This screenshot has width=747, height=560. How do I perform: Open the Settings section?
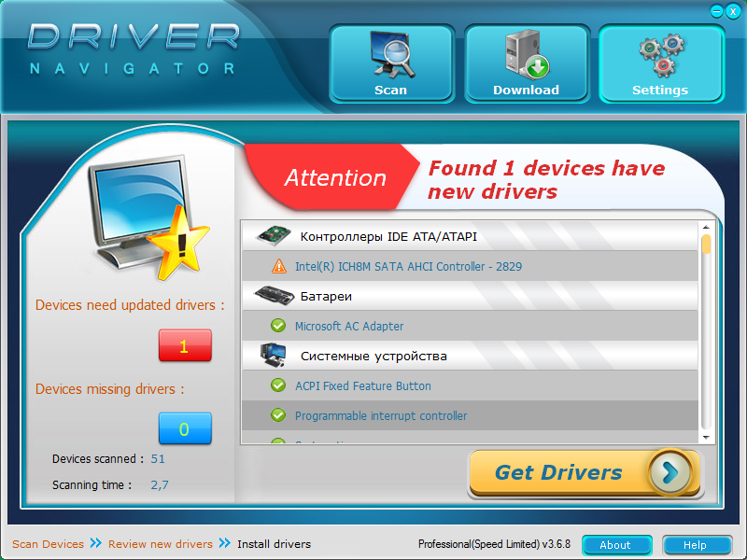[661, 63]
